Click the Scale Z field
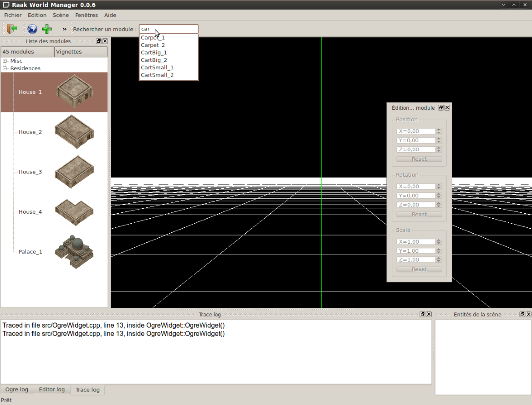Image resolution: width=532 pixels, height=405 pixels. (x=416, y=260)
